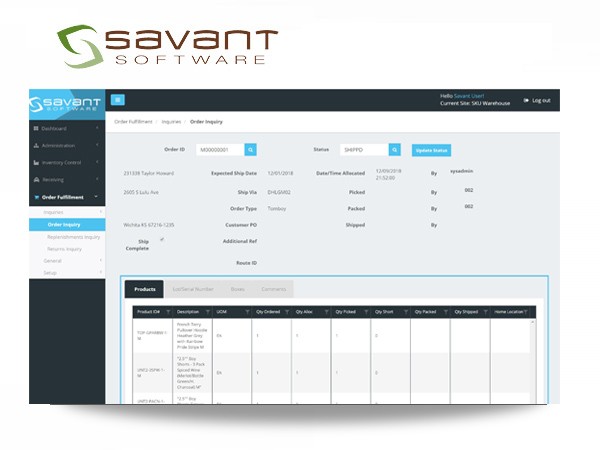Expand the Dashboard menu chevron

click(97, 128)
